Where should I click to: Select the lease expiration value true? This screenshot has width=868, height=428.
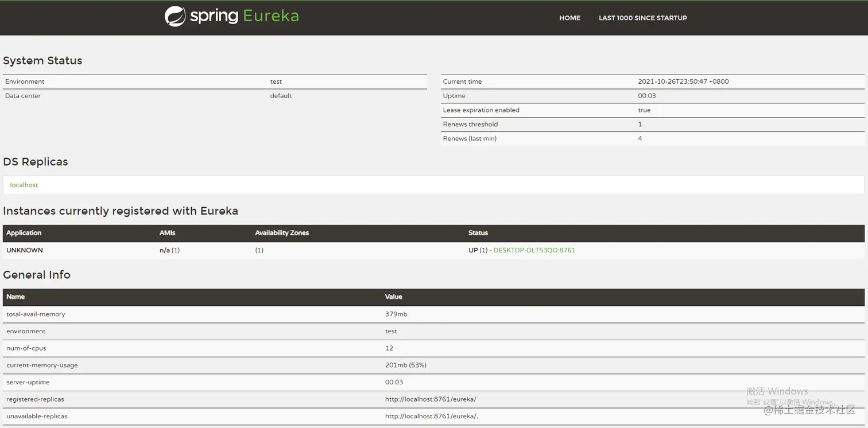pyautogui.click(x=644, y=110)
